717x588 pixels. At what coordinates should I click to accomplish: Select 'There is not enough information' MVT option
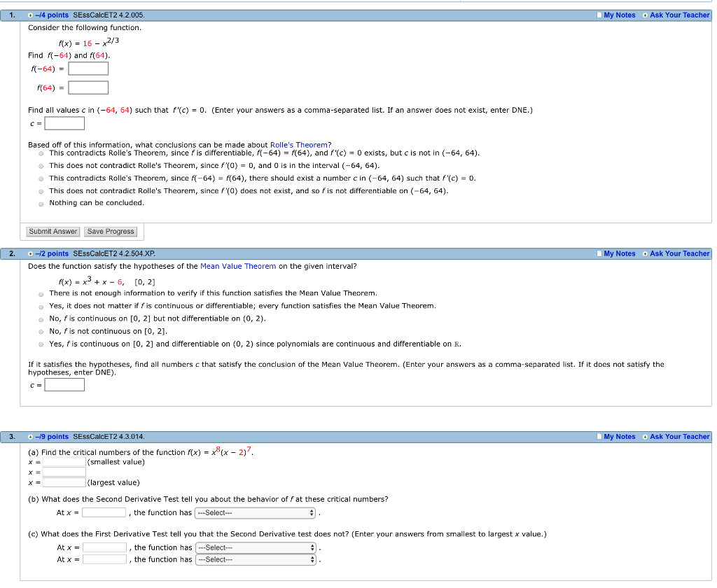[x=41, y=295]
